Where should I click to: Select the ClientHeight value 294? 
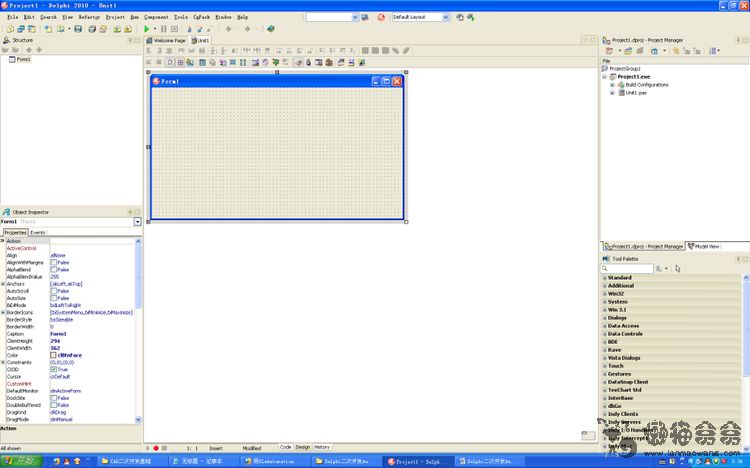pyautogui.click(x=55, y=341)
